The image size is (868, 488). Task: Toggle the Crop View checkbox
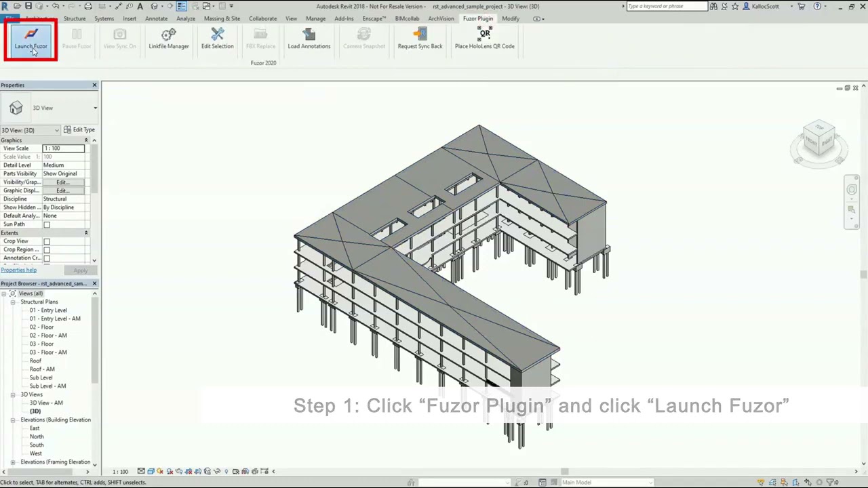click(47, 241)
